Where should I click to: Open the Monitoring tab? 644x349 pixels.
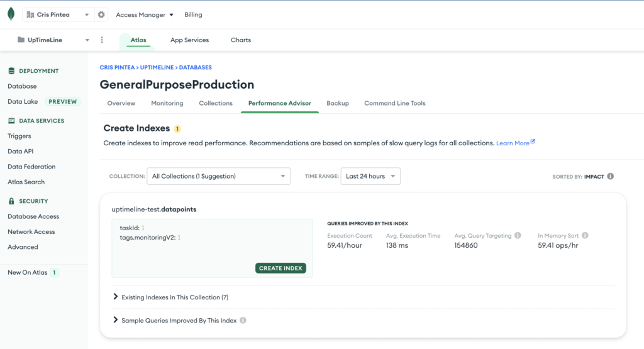click(167, 104)
